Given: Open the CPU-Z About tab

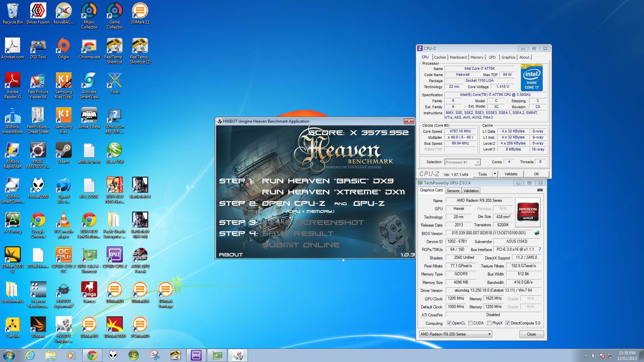Looking at the screenshot, I should click(524, 57).
